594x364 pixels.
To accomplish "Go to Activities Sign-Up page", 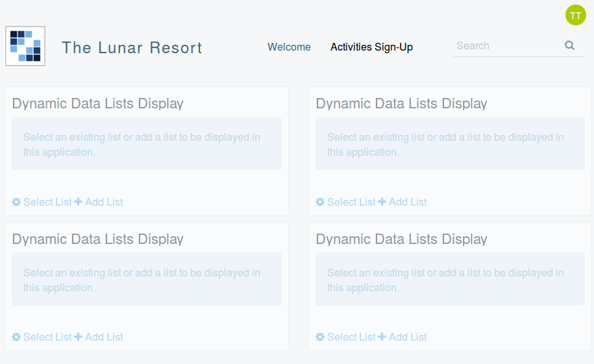I will click(x=371, y=47).
